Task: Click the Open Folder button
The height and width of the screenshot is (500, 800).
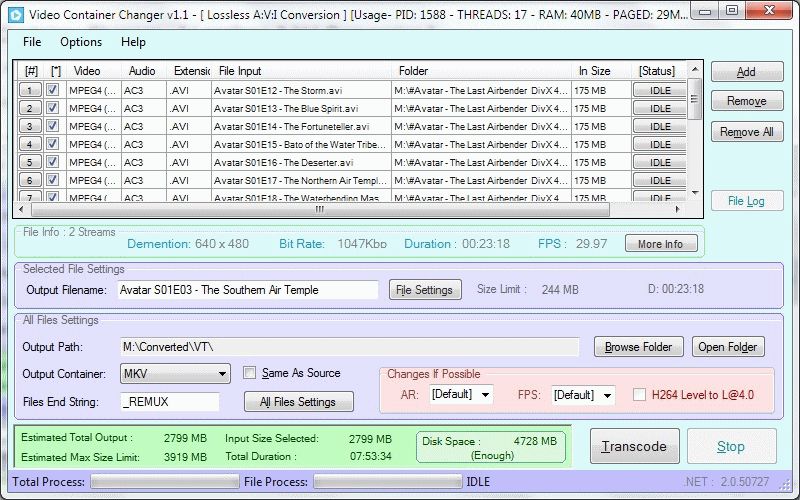Action: point(728,347)
